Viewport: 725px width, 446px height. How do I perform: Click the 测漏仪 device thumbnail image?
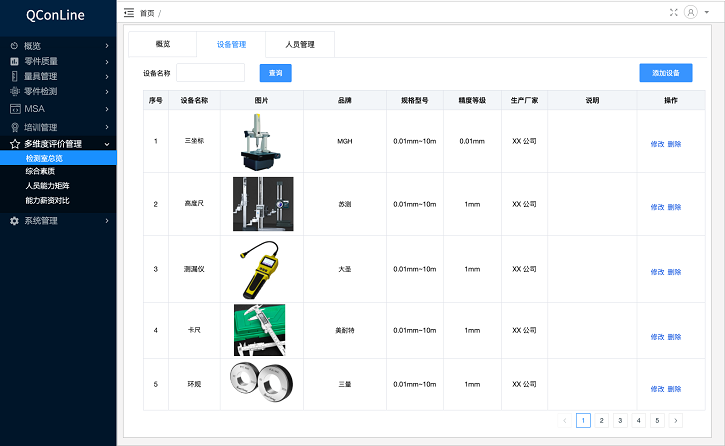(262, 269)
